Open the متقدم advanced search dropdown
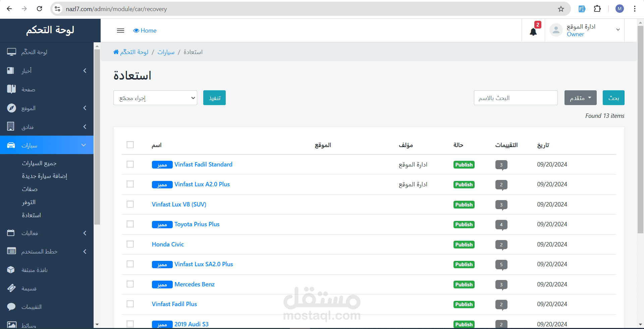Viewport: 644px width, 329px height. coord(580,98)
